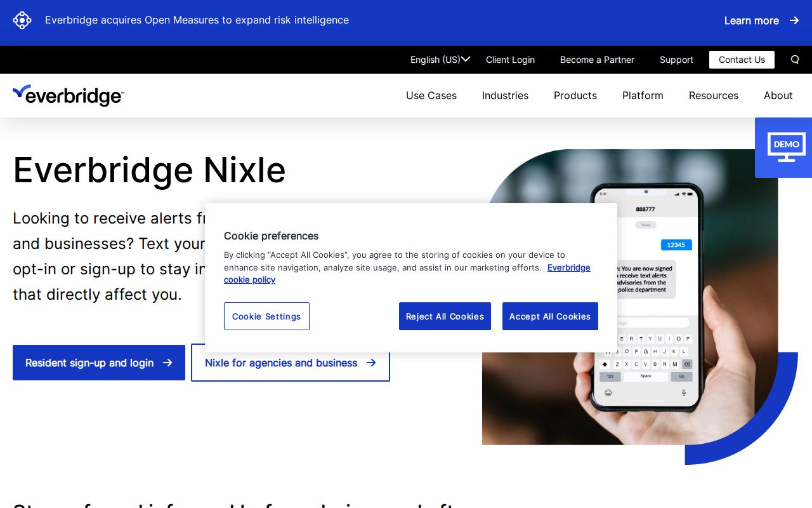The image size is (812, 508).
Task: Click Accept All Cookies
Action: point(550,316)
